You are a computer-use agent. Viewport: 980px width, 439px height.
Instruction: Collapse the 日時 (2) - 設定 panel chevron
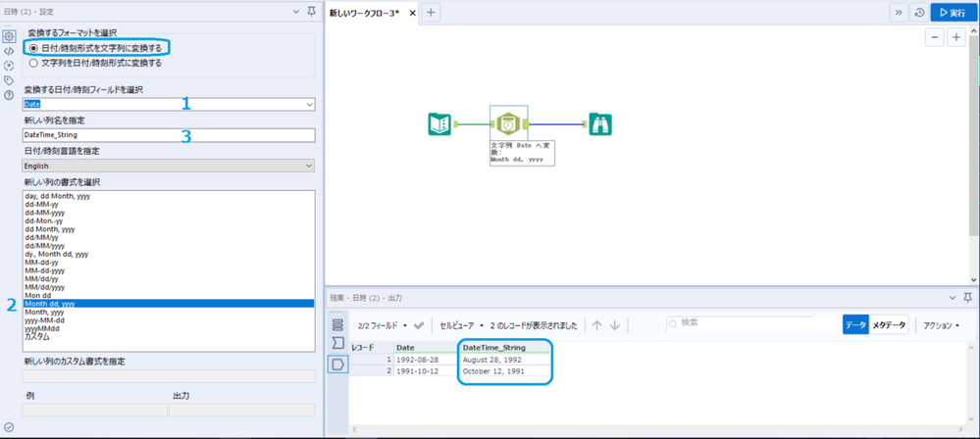[x=296, y=10]
